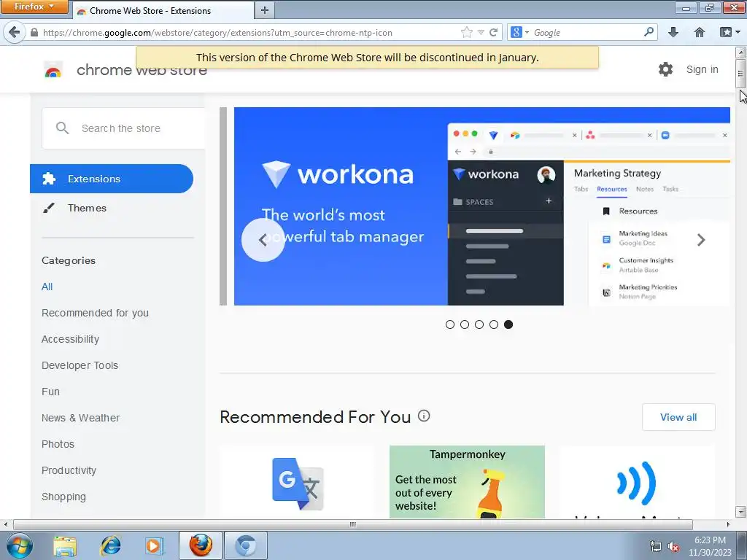Open Windows Explorer from the taskbar

tap(65, 545)
